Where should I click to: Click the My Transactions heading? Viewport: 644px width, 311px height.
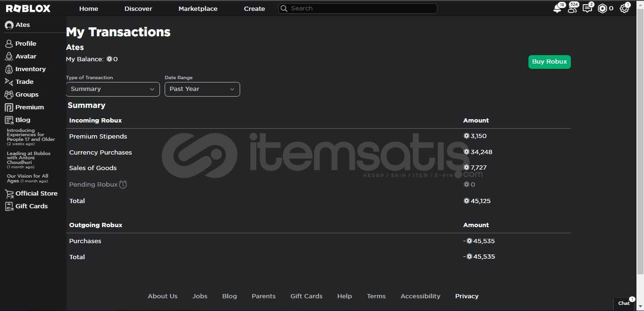(118, 32)
